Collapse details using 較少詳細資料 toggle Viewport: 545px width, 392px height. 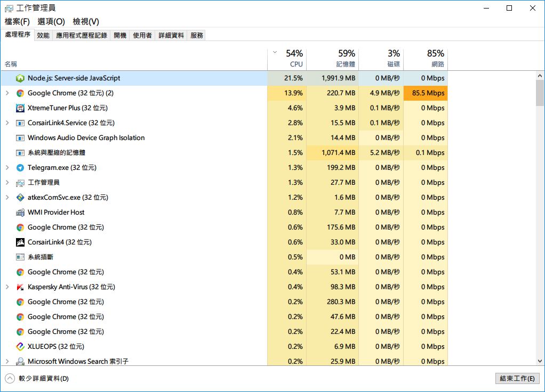coord(10,379)
